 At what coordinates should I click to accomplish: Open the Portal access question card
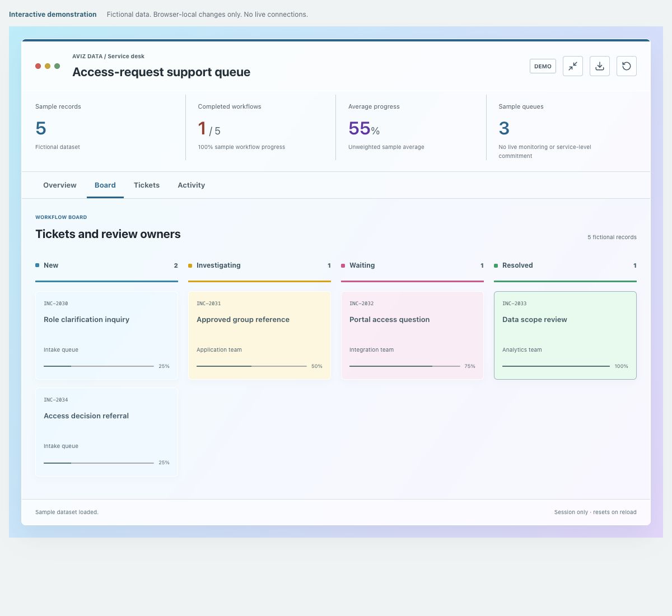click(412, 335)
